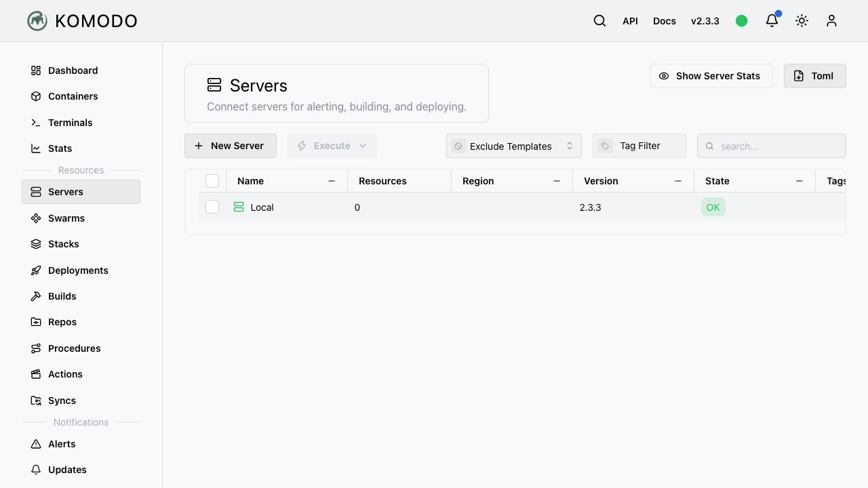868x488 pixels.
Task: Click the Alerts warning triangle icon
Action: tap(36, 444)
